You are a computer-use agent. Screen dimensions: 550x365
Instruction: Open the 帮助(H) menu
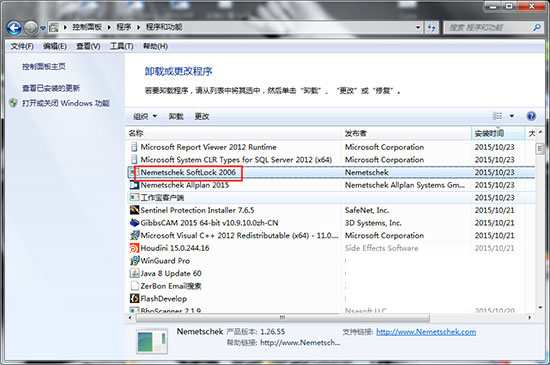click(155, 46)
